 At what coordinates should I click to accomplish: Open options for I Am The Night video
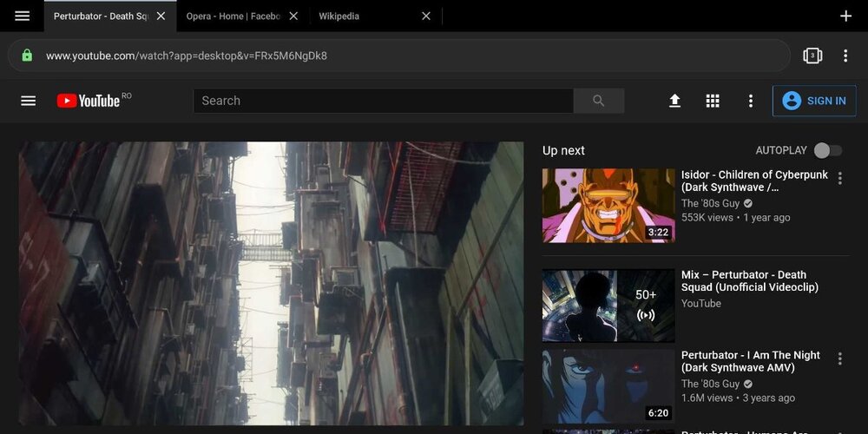point(839,358)
